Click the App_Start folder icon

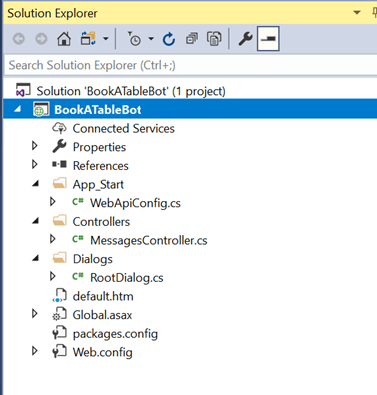click(60, 183)
